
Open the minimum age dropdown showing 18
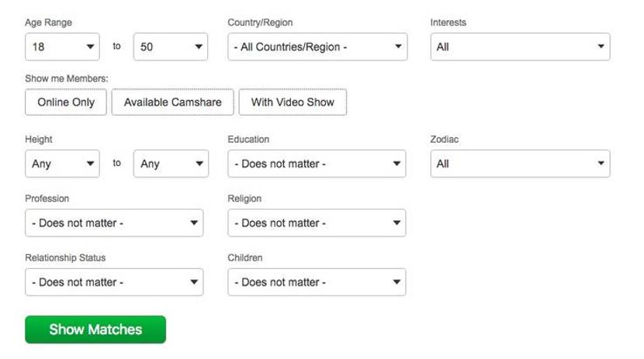(x=62, y=47)
